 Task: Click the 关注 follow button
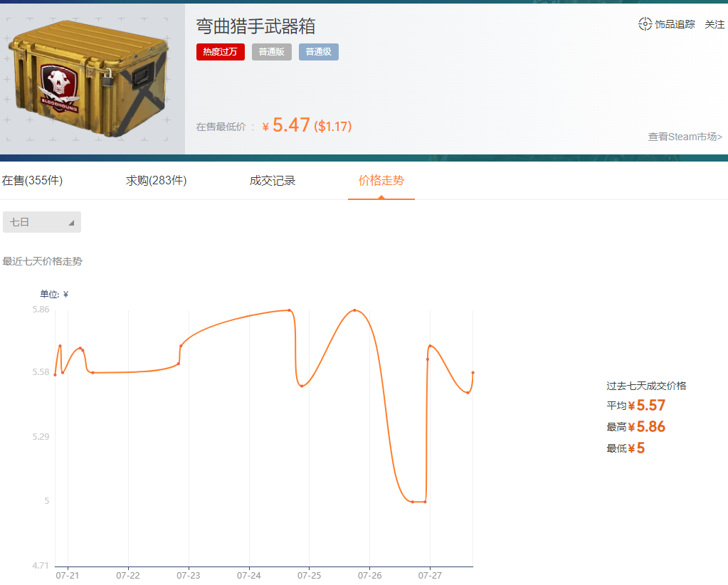click(714, 24)
